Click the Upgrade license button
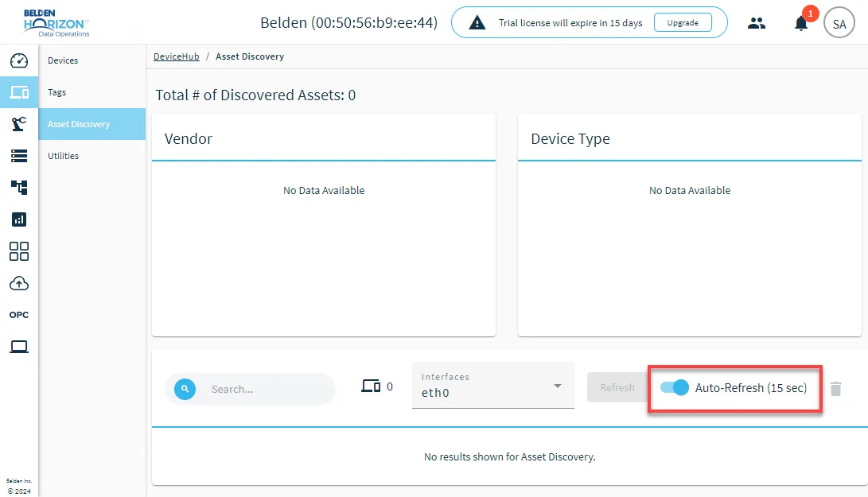The height and width of the screenshot is (497, 868). 683,23
